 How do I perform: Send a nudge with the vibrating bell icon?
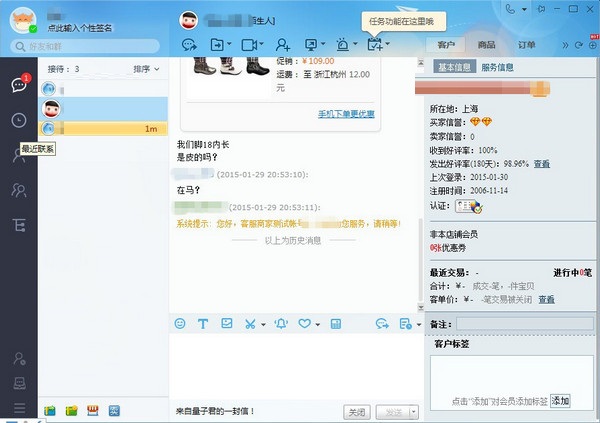281,324
